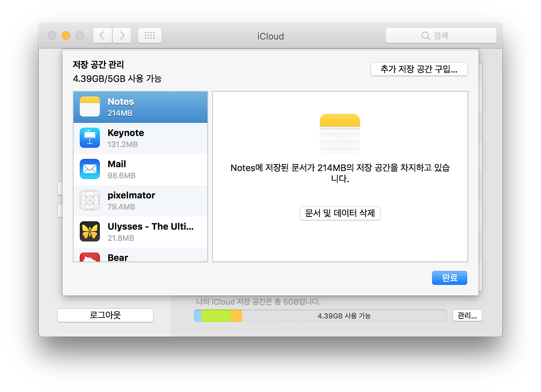The width and height of the screenshot is (541, 392).
Task: Click the 4.39GB 사용 가능 storage bar label
Action: [x=344, y=316]
